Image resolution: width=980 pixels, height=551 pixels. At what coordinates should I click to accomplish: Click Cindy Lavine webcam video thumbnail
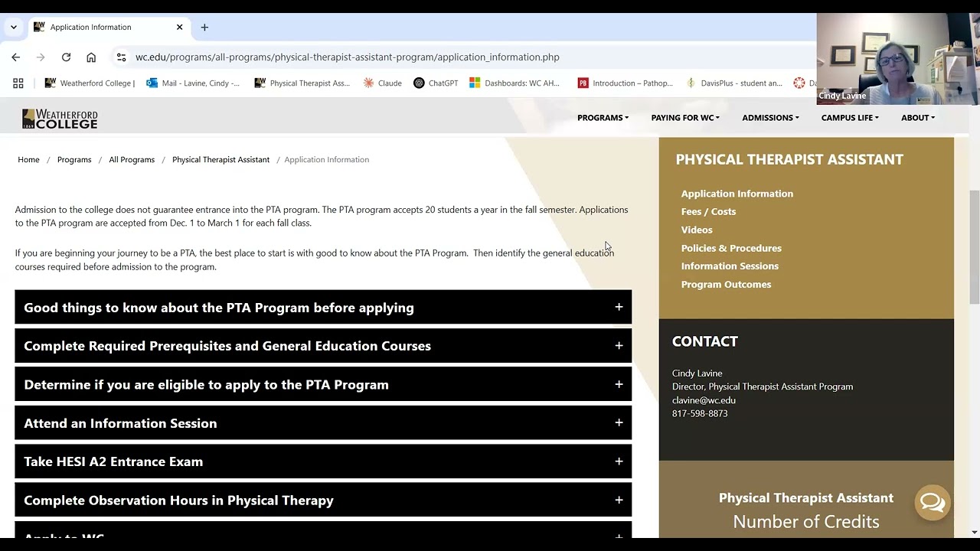tap(897, 59)
